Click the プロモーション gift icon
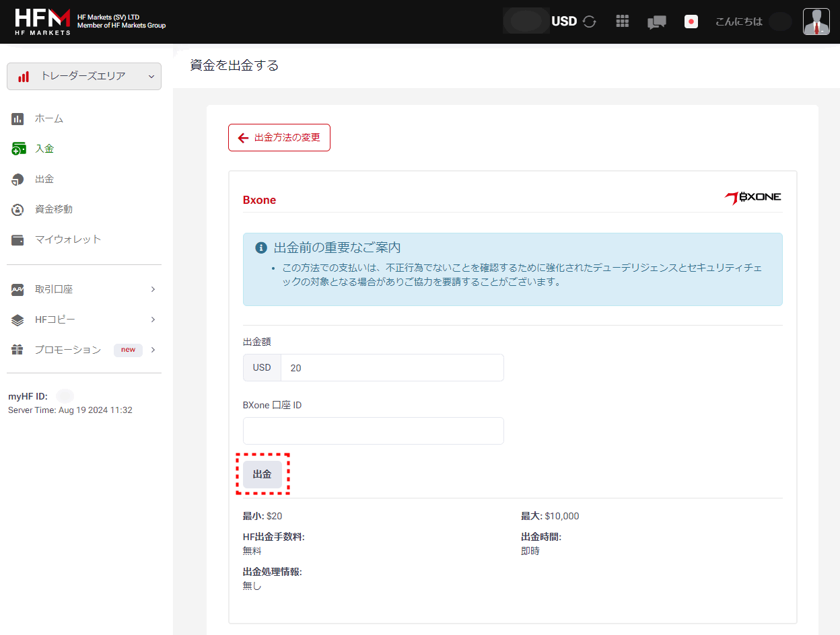Screen dimensions: 840x635 pos(18,350)
